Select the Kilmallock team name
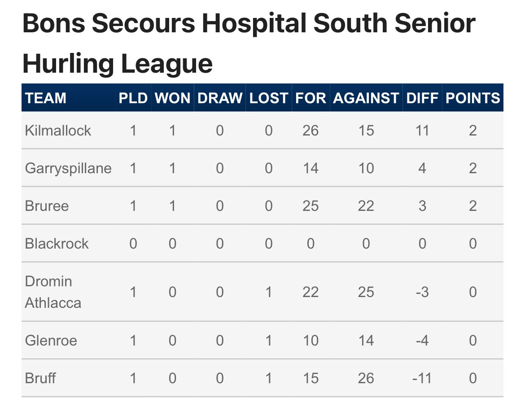 58,131
